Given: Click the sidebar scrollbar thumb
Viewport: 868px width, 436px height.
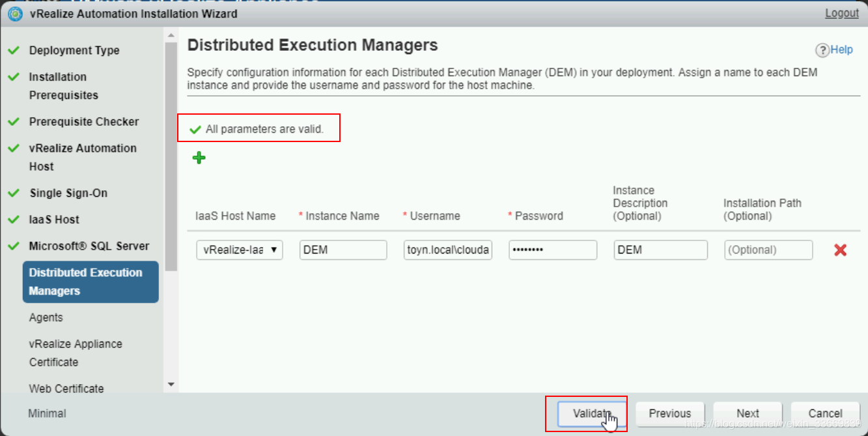Looking at the screenshot, I should click(171, 155).
